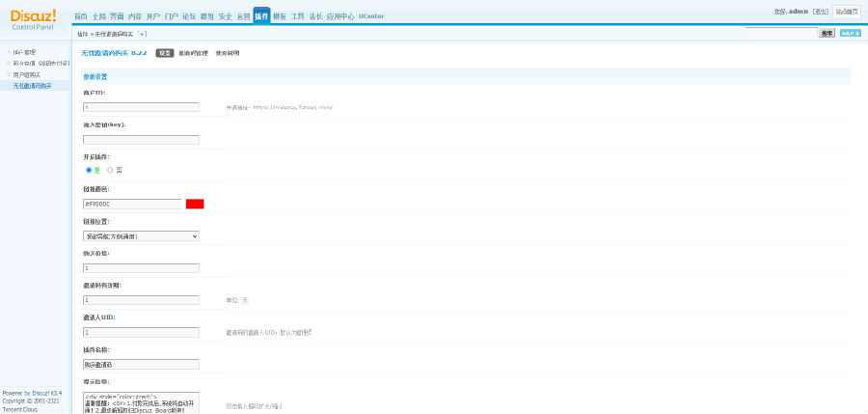The height and width of the screenshot is (414, 868).
Task: Open 无忧邀请码购买 in the sidebar
Action: click(x=32, y=86)
